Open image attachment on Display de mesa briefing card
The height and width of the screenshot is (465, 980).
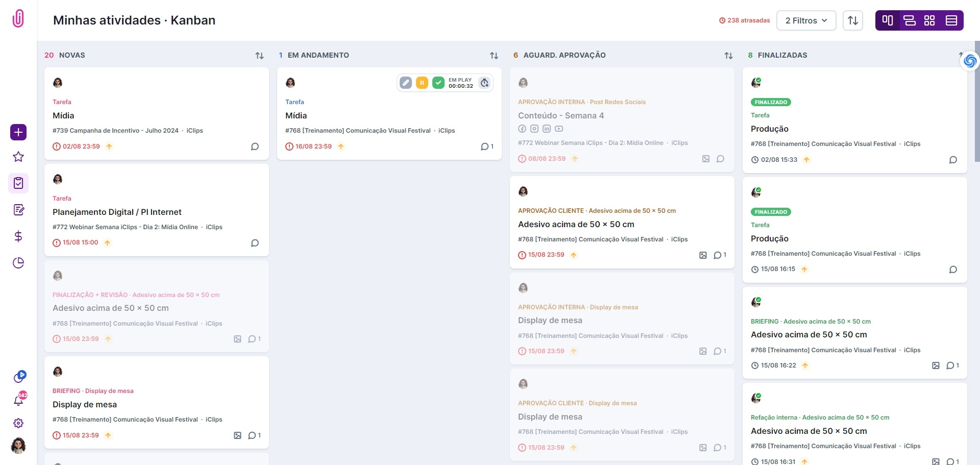point(237,435)
